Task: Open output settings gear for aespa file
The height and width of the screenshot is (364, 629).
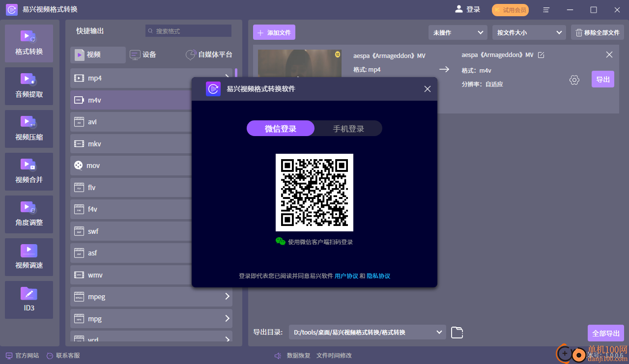Action: coord(574,80)
